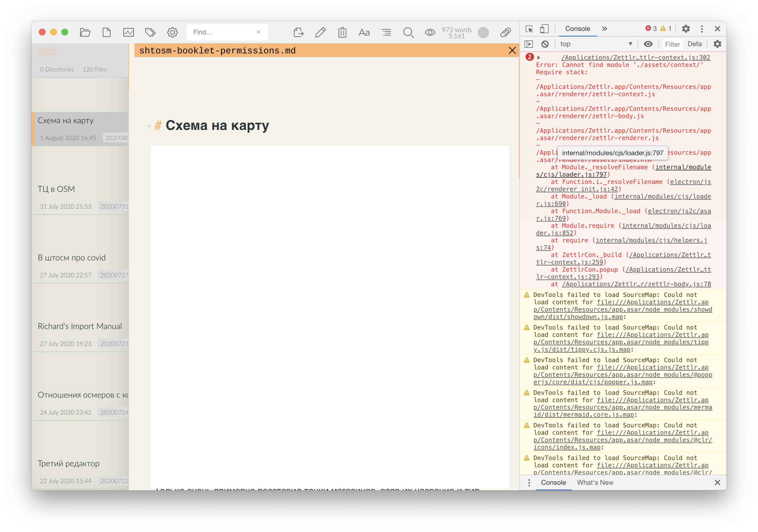Screen dimensions: 758x532
Task: Open search magnifier in toolbar
Action: [408, 32]
